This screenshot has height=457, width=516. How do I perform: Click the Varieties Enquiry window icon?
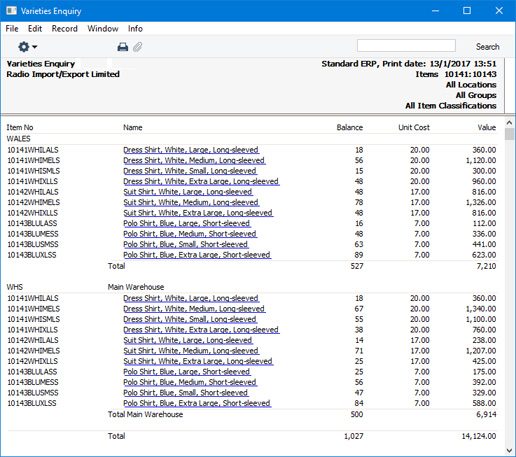(11, 11)
